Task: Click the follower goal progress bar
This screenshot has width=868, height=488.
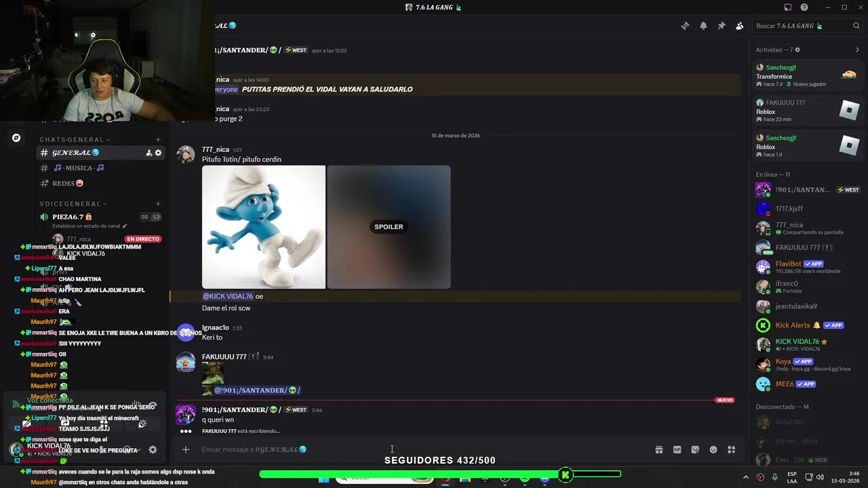Action: tap(440, 474)
